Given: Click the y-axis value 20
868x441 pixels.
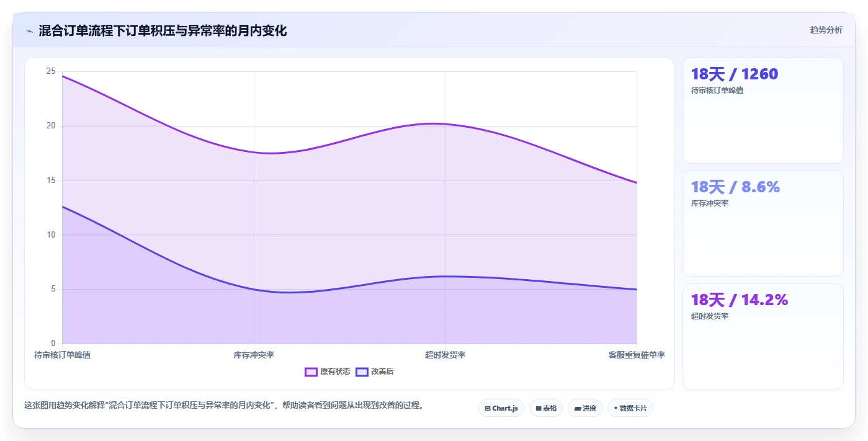Looking at the screenshot, I should 51,126.
